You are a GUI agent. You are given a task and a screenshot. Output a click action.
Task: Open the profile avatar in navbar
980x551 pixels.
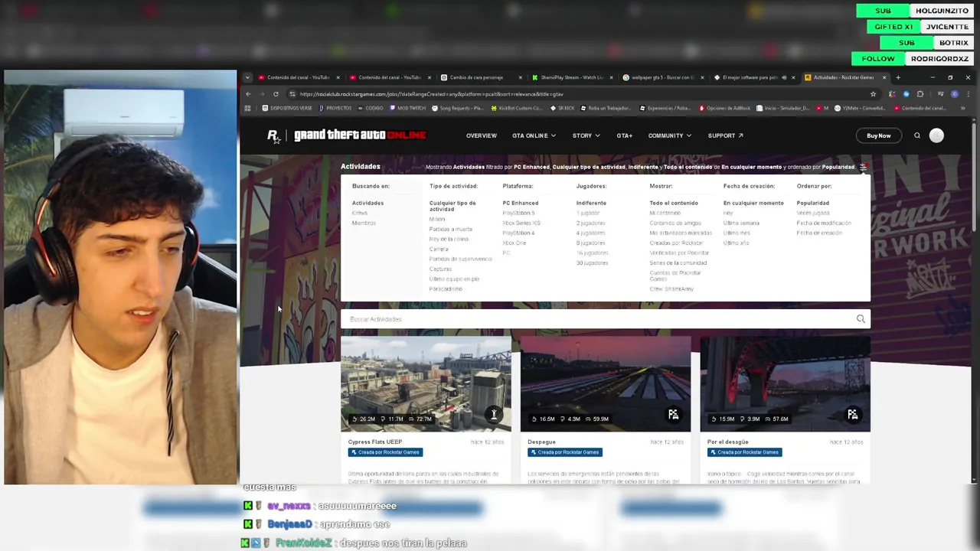click(x=936, y=135)
